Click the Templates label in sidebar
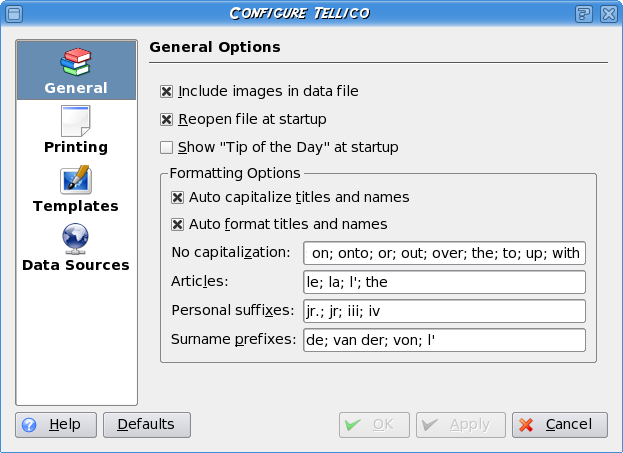The width and height of the screenshot is (623, 453). [x=76, y=206]
